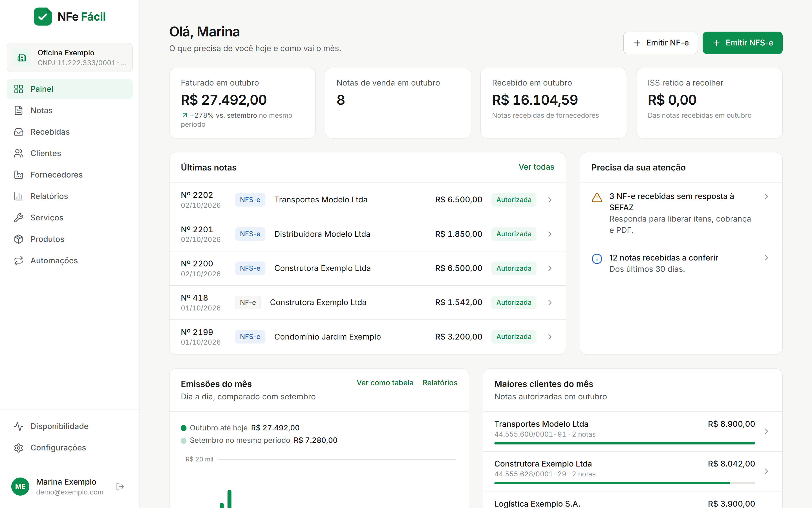Image resolution: width=812 pixels, height=508 pixels.
Task: Click the Serviços wrench icon
Action: tap(18, 218)
